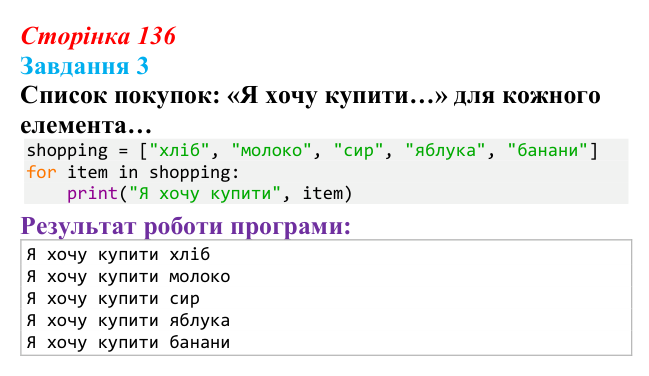Click the orange 'for' keyword
Viewport: 649px width, 376px height.
pyautogui.click(x=41, y=172)
